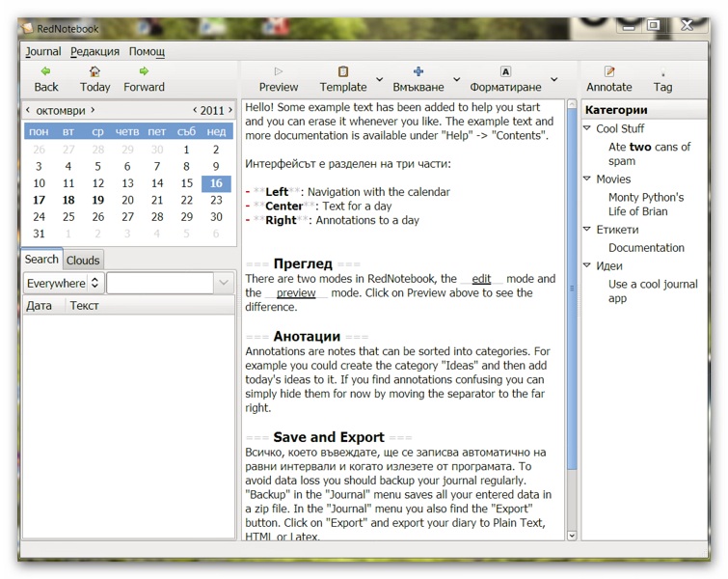Go to next year after 2011

[x=229, y=111]
